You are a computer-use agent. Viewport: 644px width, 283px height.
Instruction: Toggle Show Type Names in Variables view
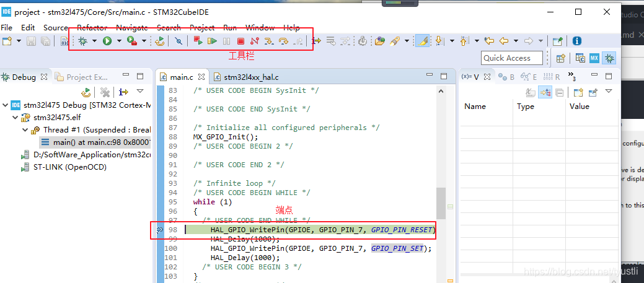pyautogui.click(x=531, y=93)
